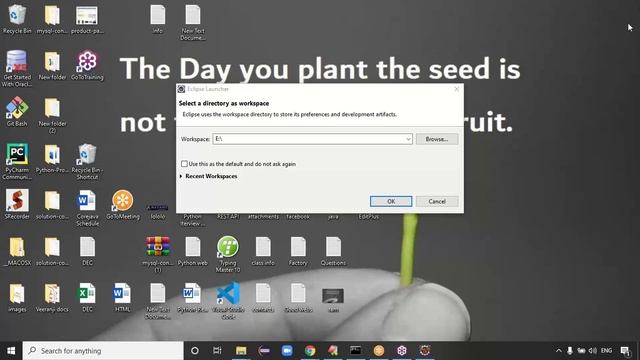Select New Text Docume... icon beside HTML

[158, 301]
